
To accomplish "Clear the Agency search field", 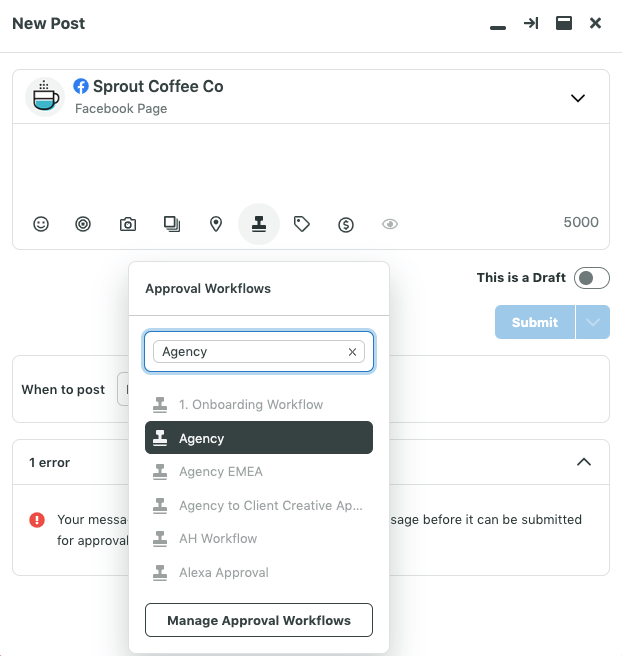I will (352, 352).
